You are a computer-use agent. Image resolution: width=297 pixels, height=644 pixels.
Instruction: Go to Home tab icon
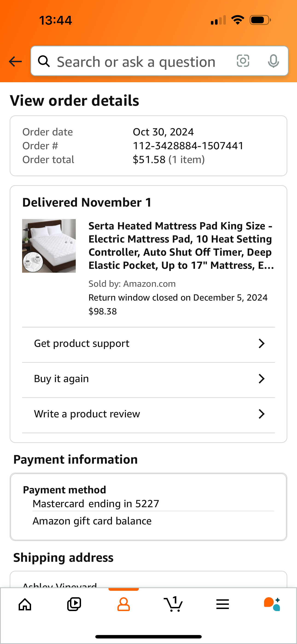point(25,605)
